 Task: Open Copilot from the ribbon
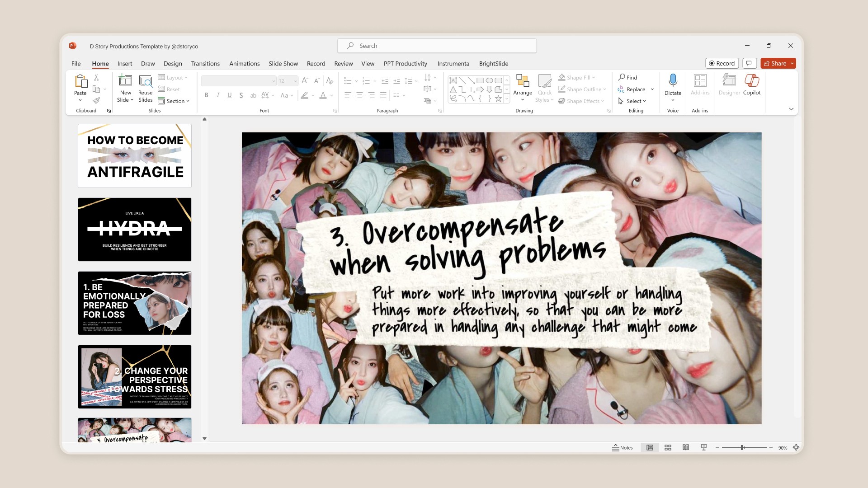(751, 84)
